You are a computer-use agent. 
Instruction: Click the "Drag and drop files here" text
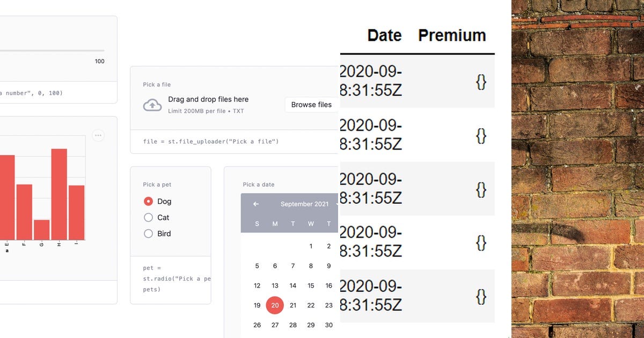click(x=208, y=99)
